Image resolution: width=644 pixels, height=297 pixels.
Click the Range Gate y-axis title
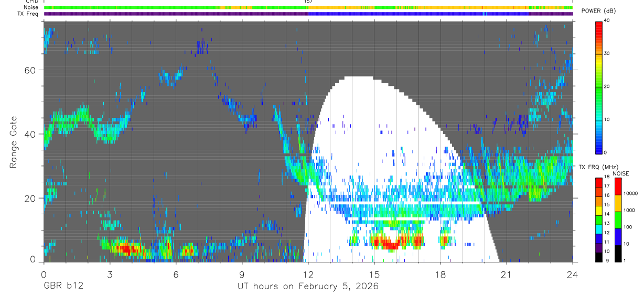click(14, 142)
